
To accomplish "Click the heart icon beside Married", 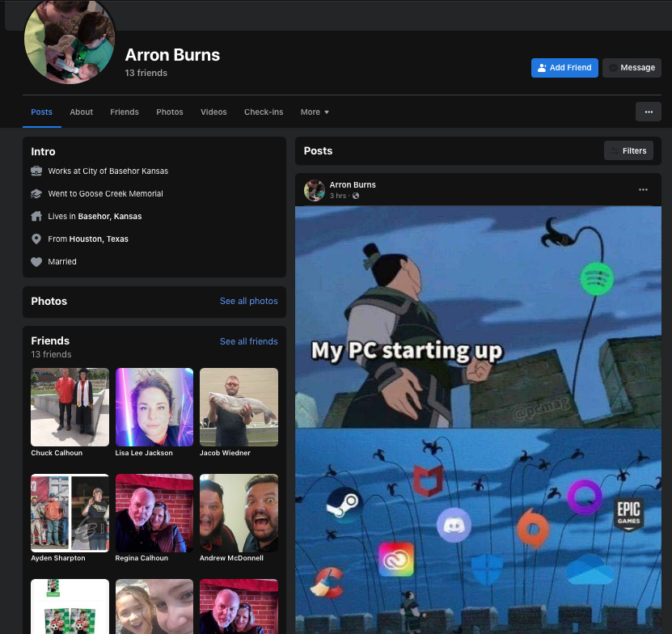I will pyautogui.click(x=36, y=262).
